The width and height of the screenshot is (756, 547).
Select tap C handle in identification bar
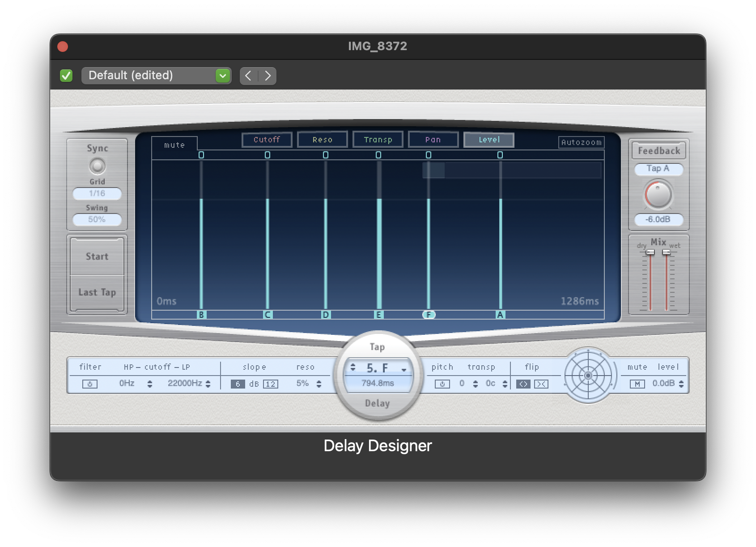(x=268, y=315)
